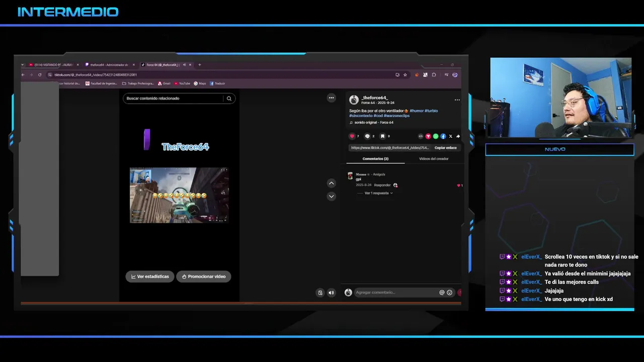Screen dimensions: 644x362
Task: Insert mention with @ icon
Action: click(442, 293)
